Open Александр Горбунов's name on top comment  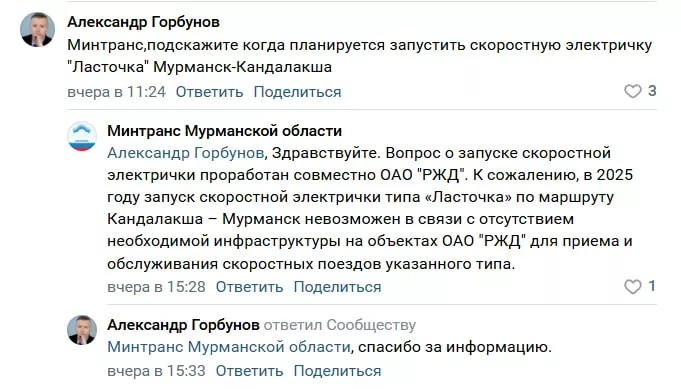[143, 22]
